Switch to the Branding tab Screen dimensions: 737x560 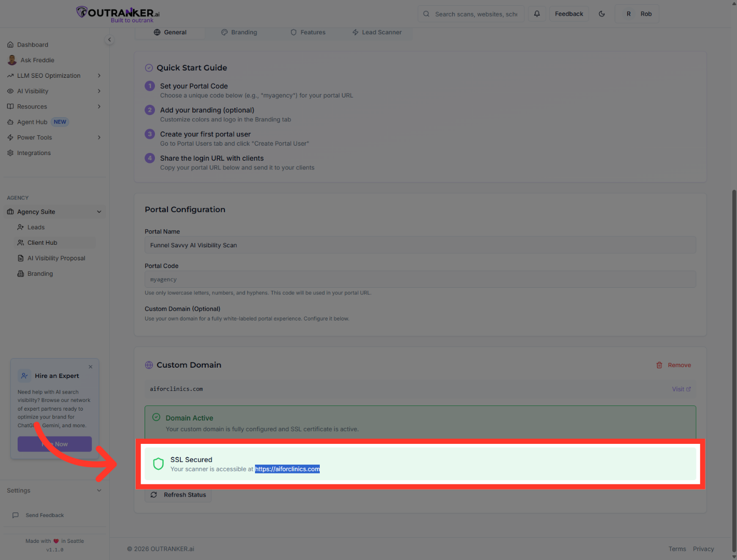[x=239, y=32]
